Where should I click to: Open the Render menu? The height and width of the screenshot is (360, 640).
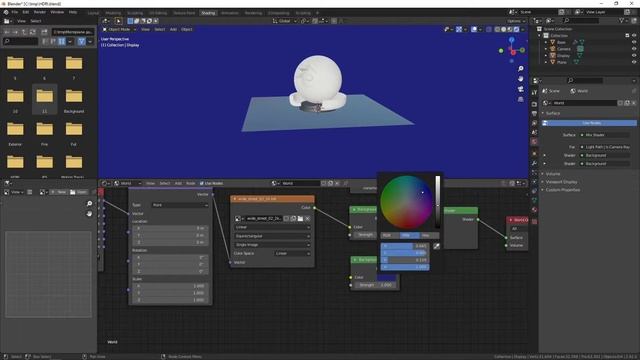point(40,12)
